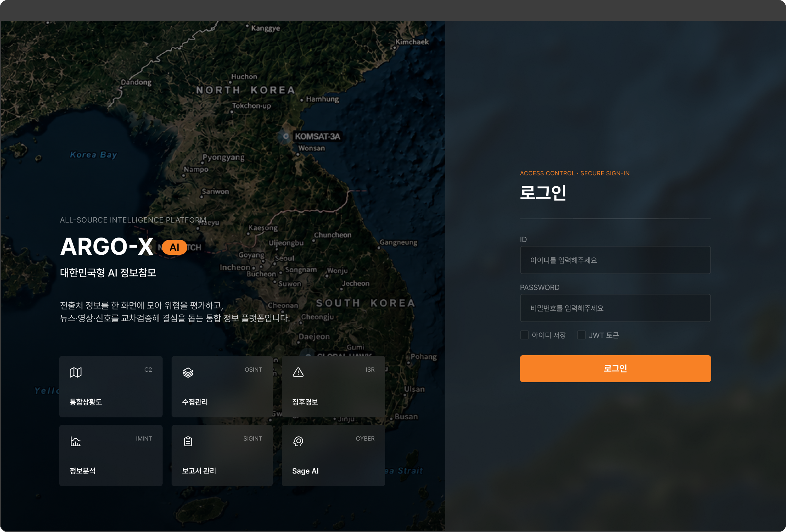Click the ISR tag label
Screen dimensions: 786x532
click(x=370, y=370)
